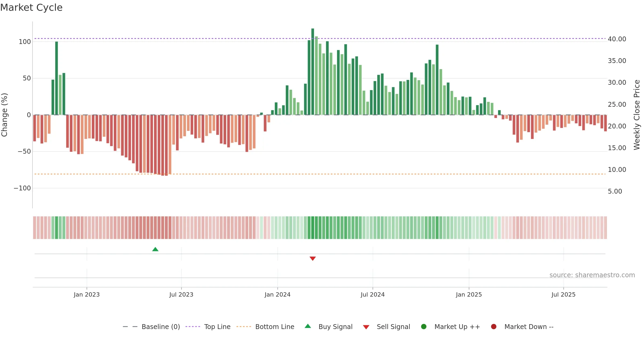644x362 pixels.
Task: Click the green buy signal triangle marker
Action: 155,249
